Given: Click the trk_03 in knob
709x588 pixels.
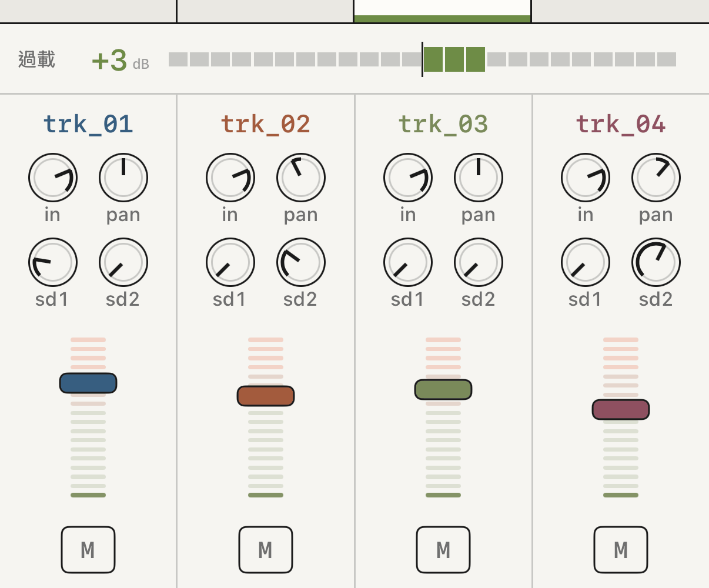Looking at the screenshot, I should 408,178.
